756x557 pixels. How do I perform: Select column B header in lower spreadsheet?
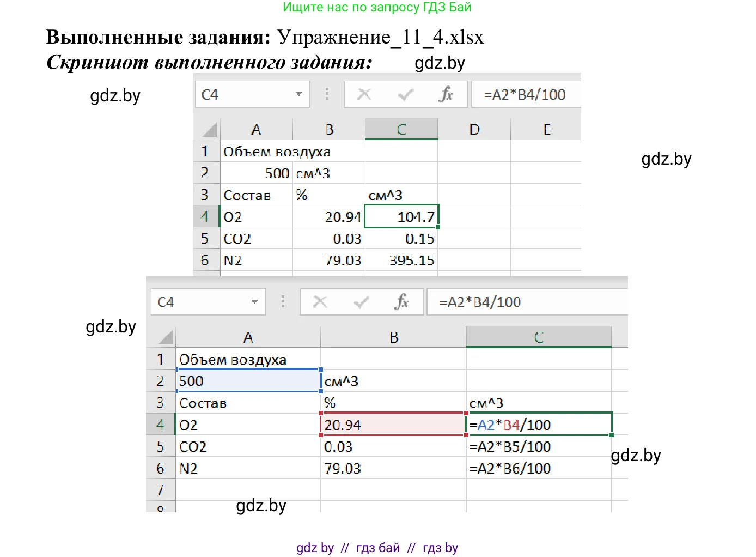coord(393,337)
